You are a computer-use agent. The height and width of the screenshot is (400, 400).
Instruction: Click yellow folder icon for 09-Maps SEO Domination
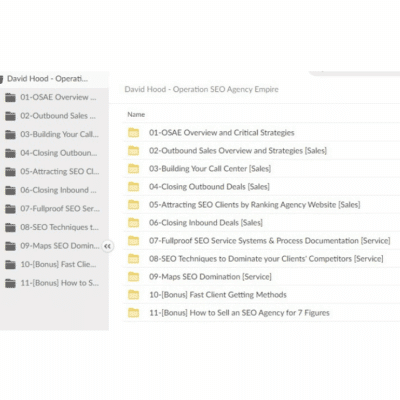133,277
